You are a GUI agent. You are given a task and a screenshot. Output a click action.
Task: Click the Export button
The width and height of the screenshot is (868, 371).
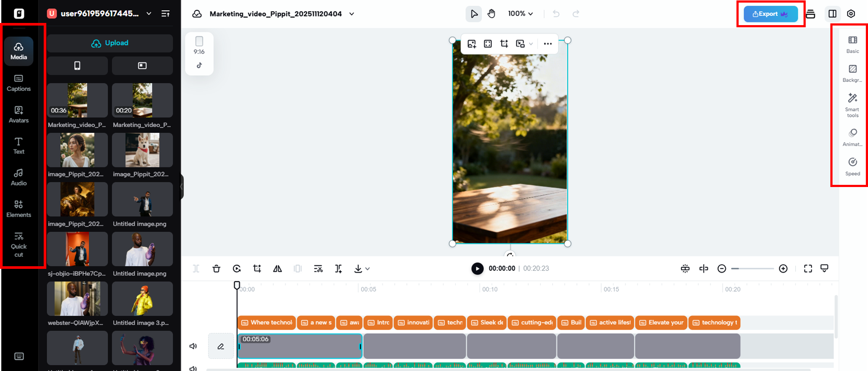pyautogui.click(x=771, y=14)
